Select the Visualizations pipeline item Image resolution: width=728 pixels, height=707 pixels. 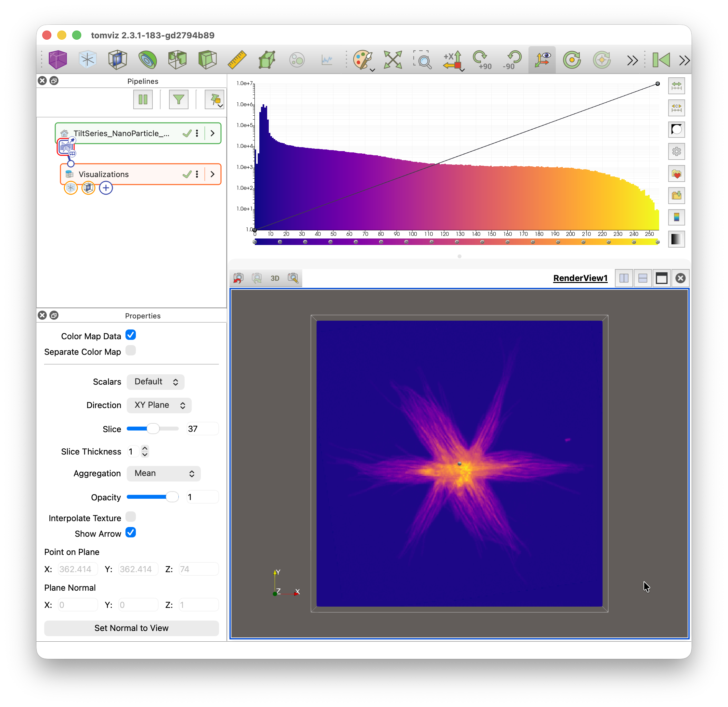[x=140, y=174]
